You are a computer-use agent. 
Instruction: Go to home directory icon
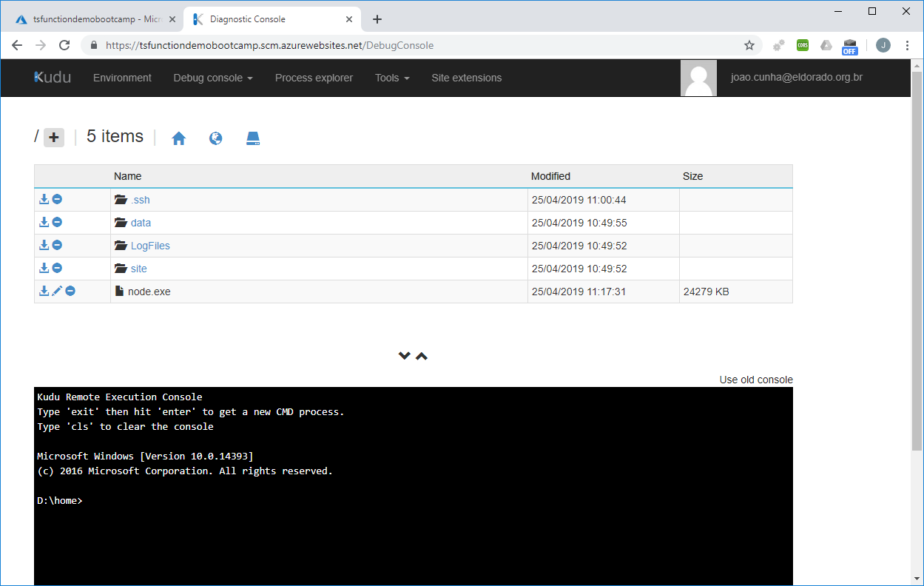click(178, 138)
